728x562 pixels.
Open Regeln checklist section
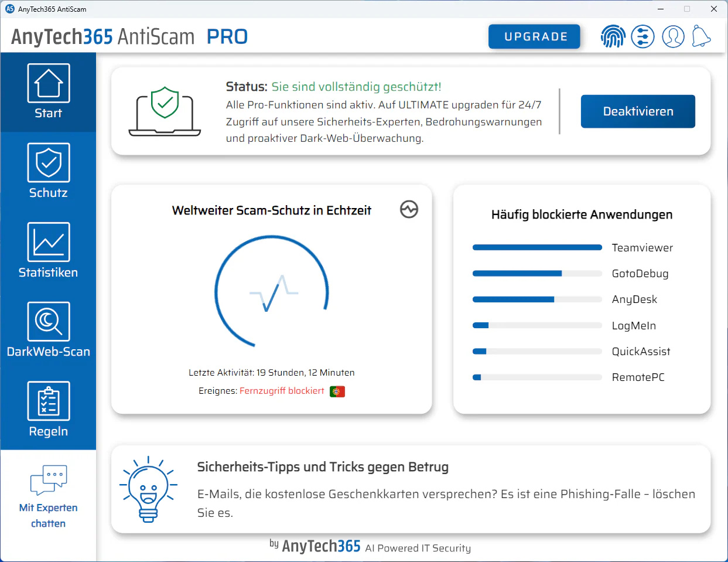pos(48,410)
